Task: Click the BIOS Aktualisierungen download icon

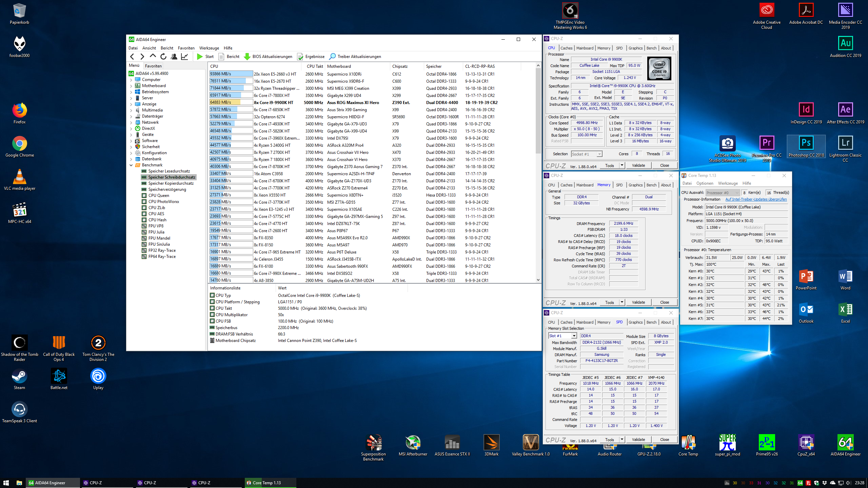Action: 247,57
